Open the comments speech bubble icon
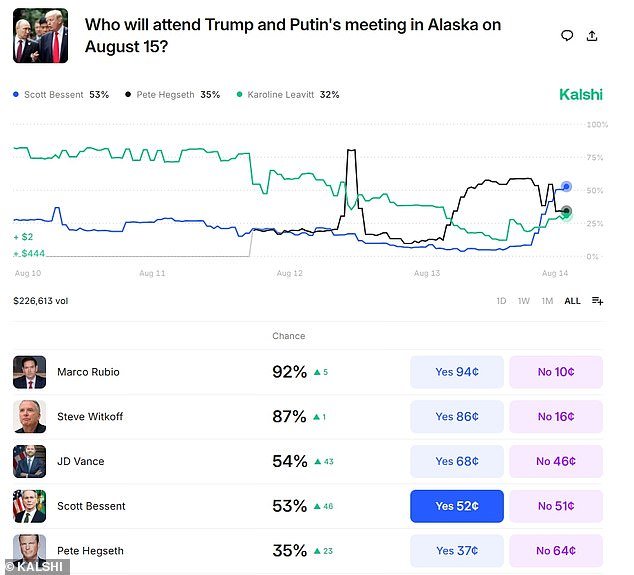This screenshot has height=575, width=634. pyautogui.click(x=567, y=36)
